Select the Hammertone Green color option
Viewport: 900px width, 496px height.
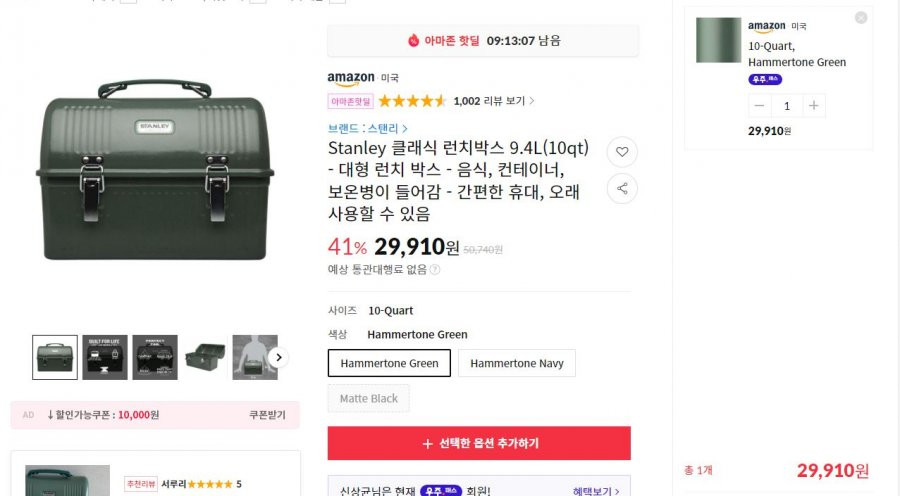389,363
